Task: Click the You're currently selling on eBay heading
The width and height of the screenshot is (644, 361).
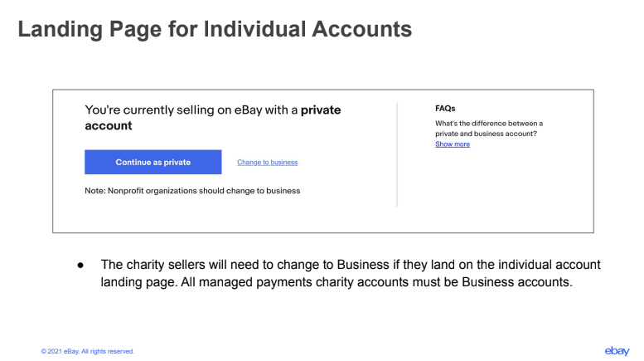Action: pos(213,118)
